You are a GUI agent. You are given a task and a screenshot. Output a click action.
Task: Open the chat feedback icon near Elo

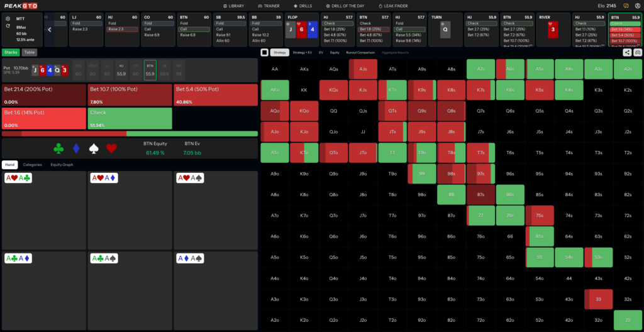click(626, 6)
